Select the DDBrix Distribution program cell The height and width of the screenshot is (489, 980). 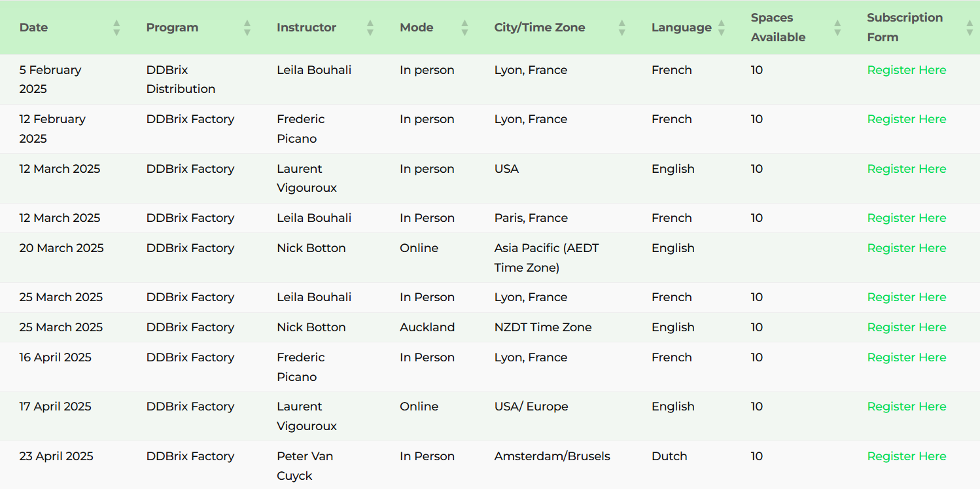pyautogui.click(x=181, y=79)
